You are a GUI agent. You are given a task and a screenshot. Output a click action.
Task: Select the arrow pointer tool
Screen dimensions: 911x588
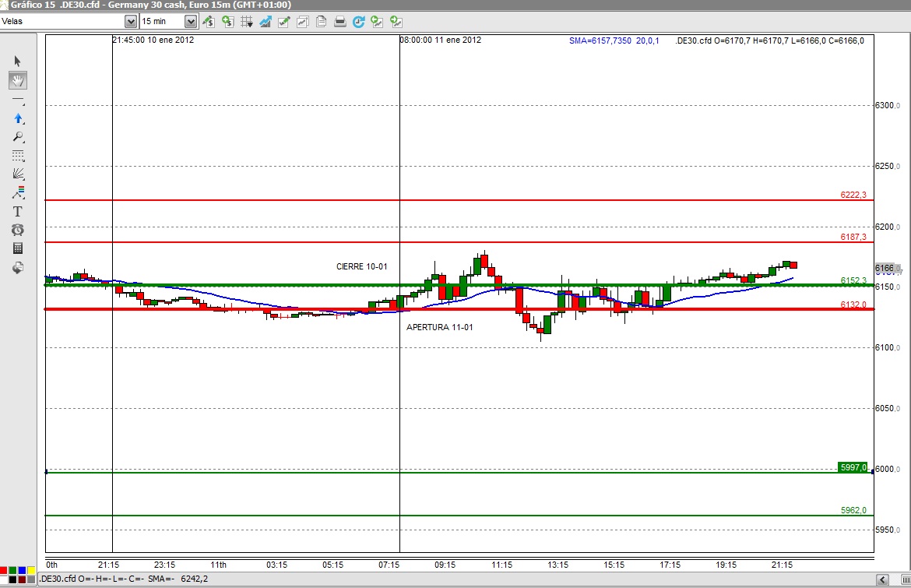coord(17,61)
